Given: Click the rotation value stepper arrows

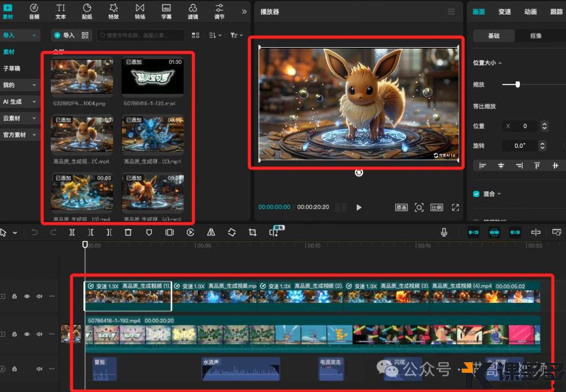Looking at the screenshot, I should coord(542,146).
